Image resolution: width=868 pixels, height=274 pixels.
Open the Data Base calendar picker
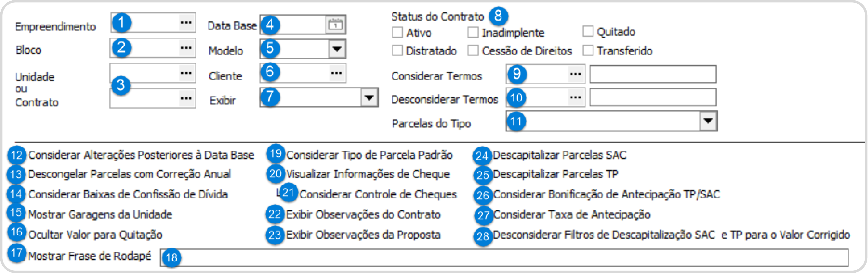click(x=335, y=25)
